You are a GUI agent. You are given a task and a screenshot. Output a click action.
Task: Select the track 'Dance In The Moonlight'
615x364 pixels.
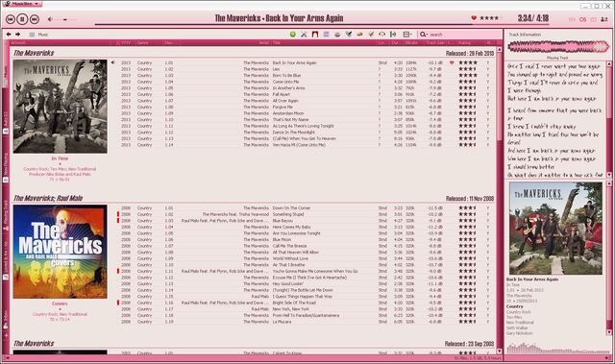pyautogui.click(x=294, y=132)
